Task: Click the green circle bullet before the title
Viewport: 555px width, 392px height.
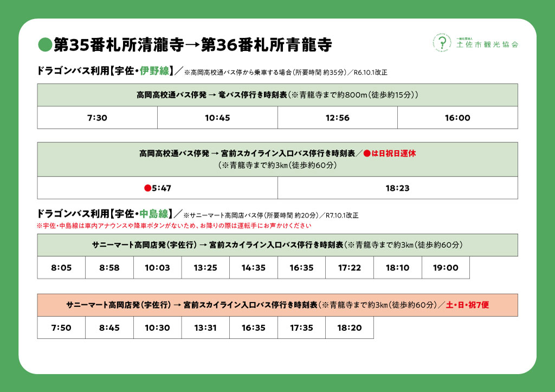Action: pyautogui.click(x=45, y=44)
